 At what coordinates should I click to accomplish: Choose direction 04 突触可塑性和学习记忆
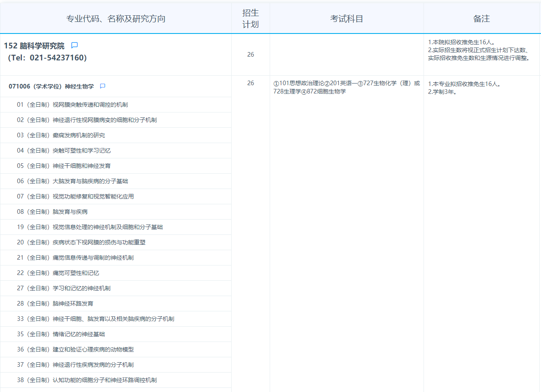[64, 151]
